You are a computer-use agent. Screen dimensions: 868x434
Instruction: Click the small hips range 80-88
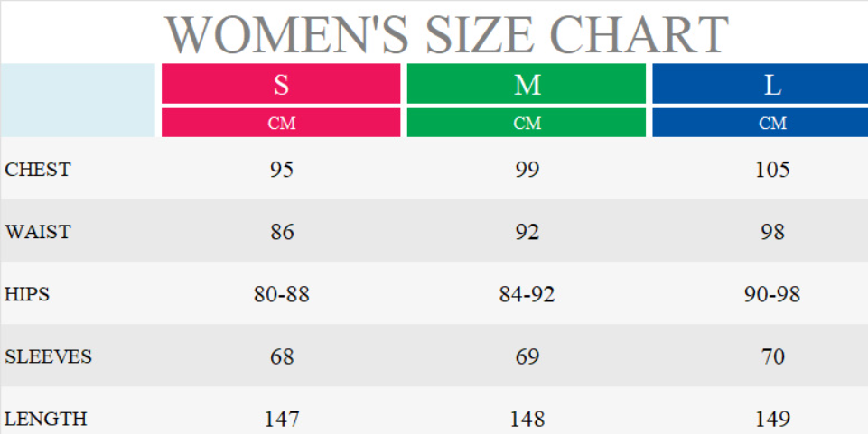282,294
